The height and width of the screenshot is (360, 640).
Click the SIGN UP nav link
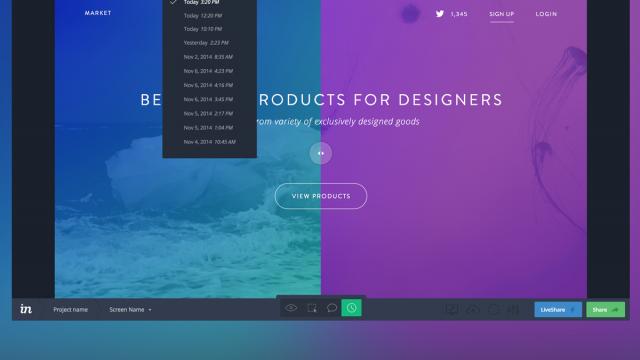(502, 14)
